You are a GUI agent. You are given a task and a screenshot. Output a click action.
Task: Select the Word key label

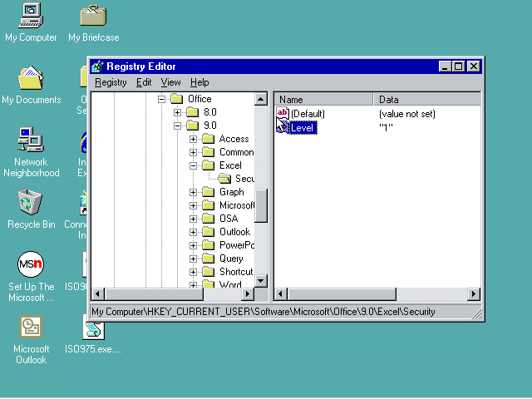pos(230,284)
